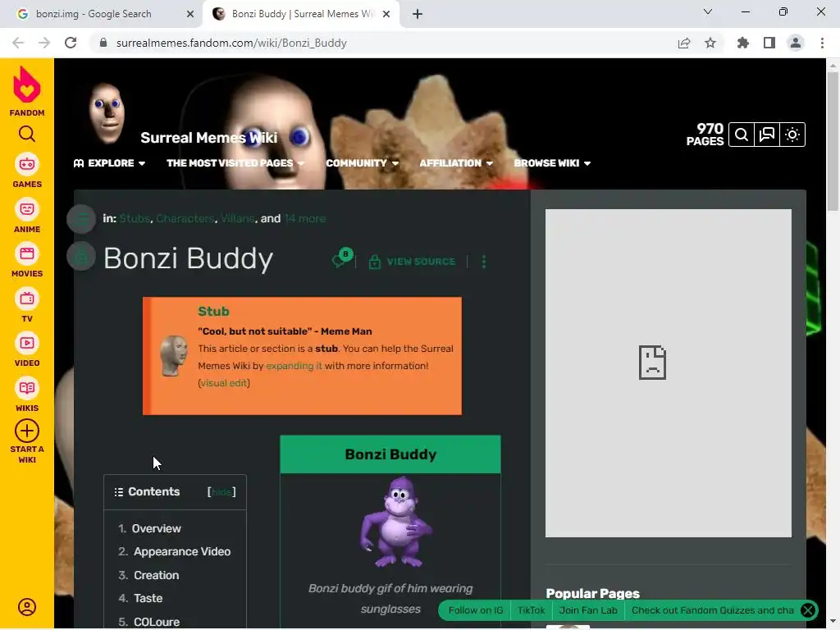
Task: Open the tab search chevron
Action: coord(708,11)
